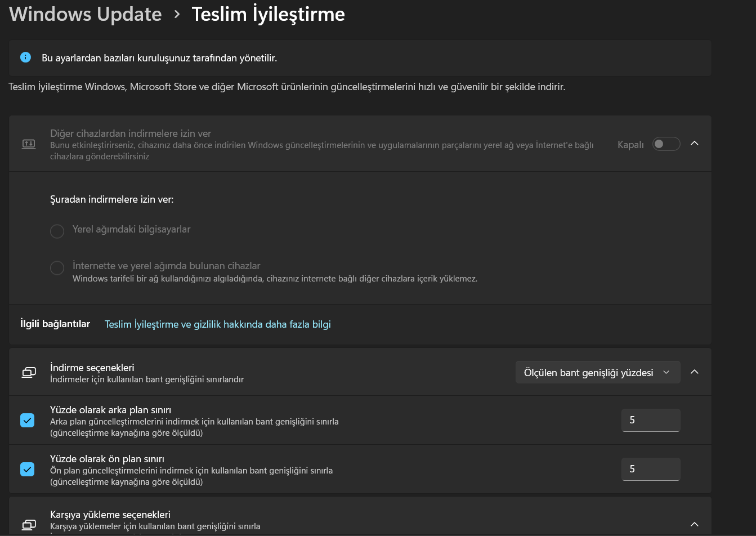
Task: Click the Karşıya yükleme seçenekleri icon
Action: pyautogui.click(x=29, y=524)
